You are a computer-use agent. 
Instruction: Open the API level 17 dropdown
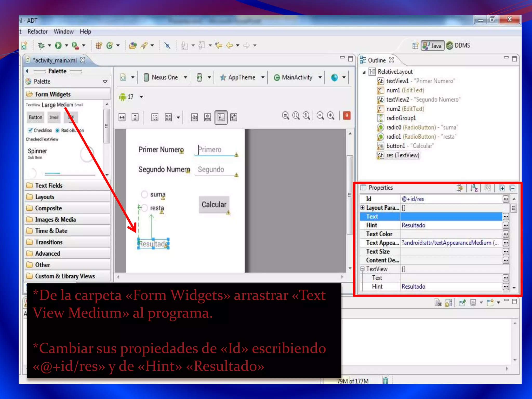pos(141,97)
